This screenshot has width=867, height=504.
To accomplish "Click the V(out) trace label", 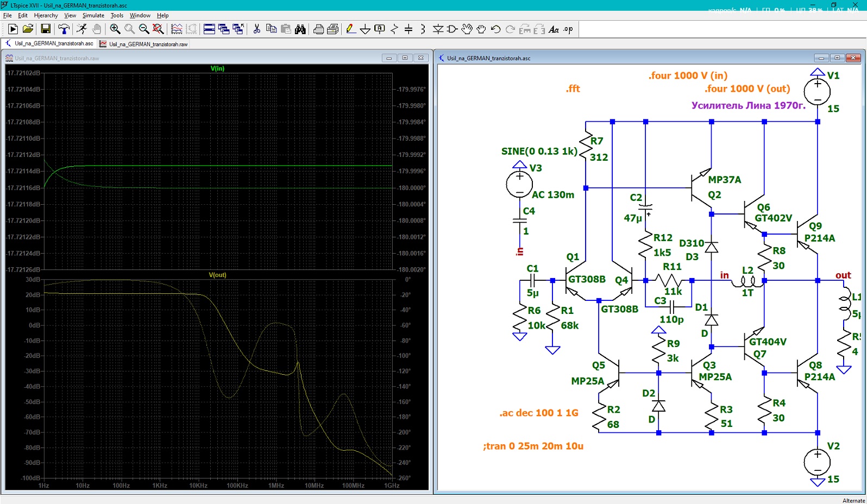I will click(217, 275).
